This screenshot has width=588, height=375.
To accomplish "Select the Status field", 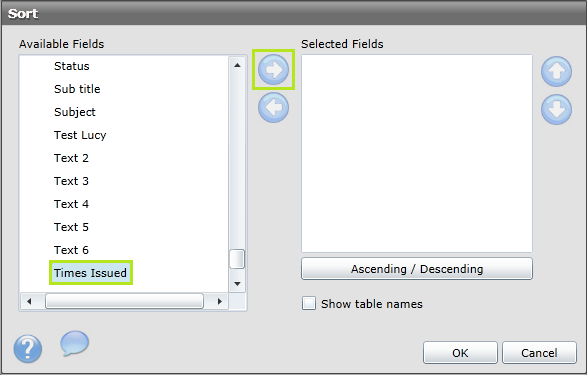I will [x=72, y=66].
